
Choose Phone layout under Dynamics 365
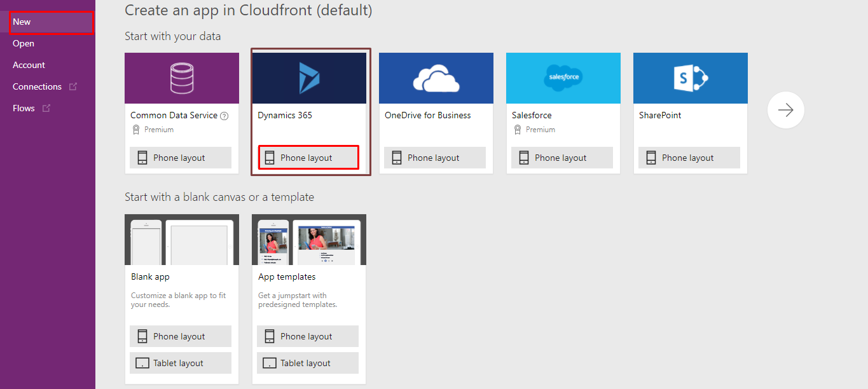point(308,158)
